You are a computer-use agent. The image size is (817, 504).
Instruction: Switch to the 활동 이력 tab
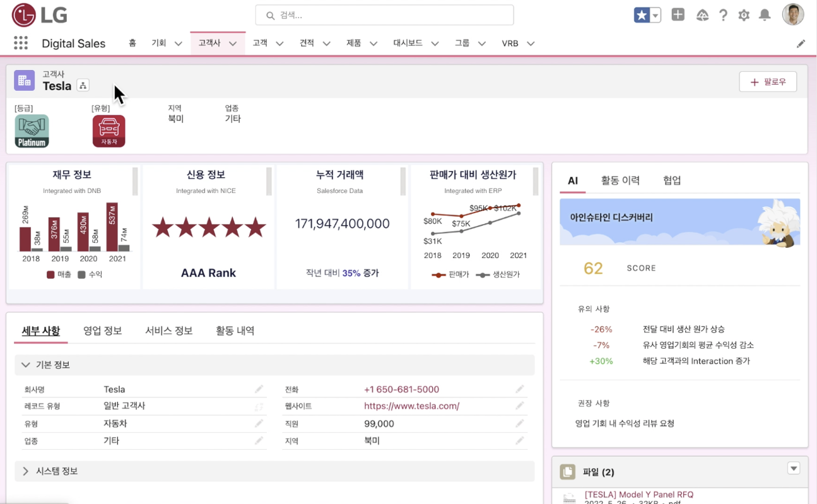(620, 180)
